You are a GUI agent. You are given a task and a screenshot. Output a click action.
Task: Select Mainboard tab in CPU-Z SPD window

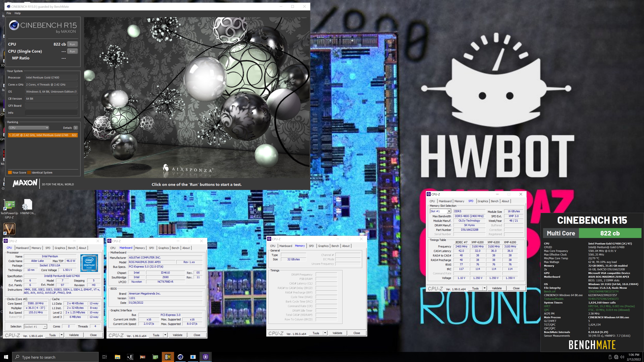pyautogui.click(x=445, y=201)
